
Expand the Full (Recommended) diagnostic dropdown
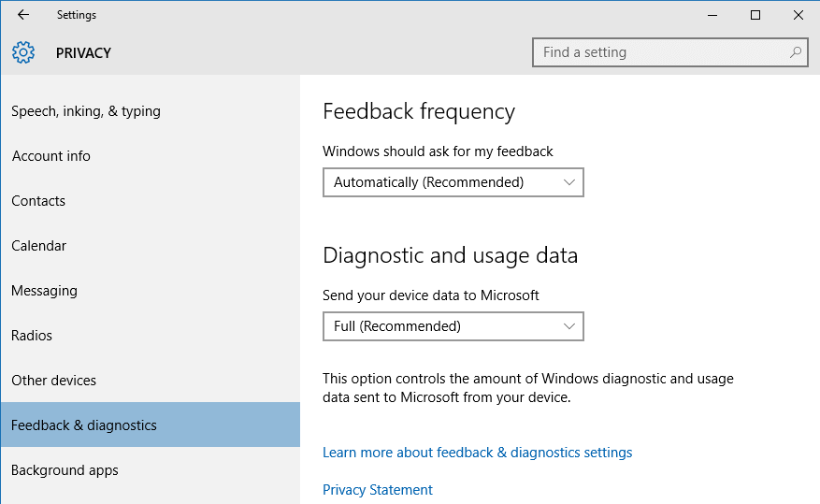tap(453, 326)
